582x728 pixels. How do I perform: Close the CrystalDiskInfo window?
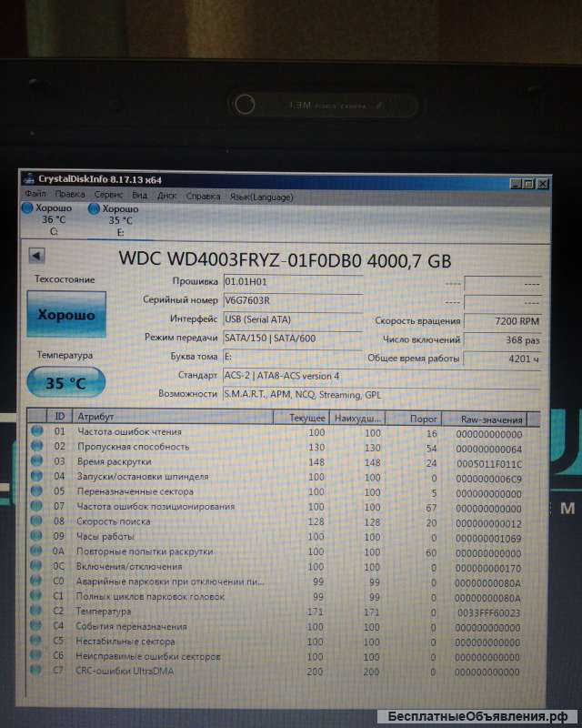[x=543, y=184]
